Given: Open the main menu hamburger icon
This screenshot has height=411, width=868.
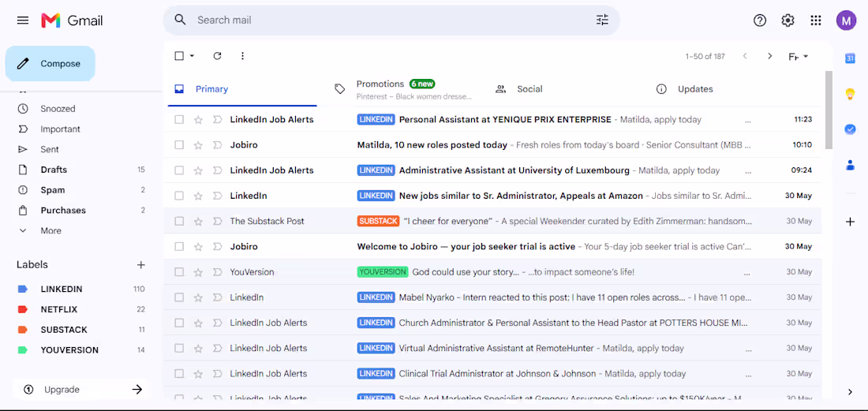Looking at the screenshot, I should click(23, 21).
